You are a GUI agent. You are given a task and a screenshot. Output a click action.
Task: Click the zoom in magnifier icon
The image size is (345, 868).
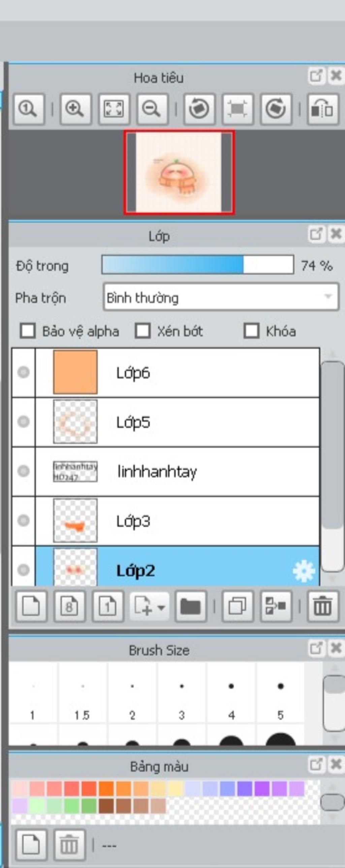[x=75, y=109]
